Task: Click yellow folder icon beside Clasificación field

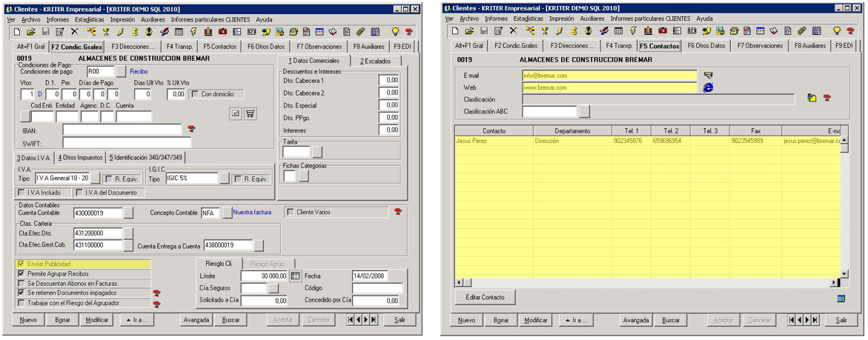Action: [x=812, y=99]
